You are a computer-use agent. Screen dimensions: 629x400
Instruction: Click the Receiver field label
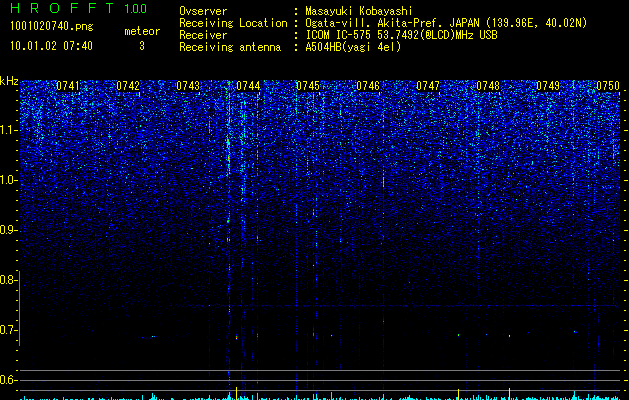(203, 35)
